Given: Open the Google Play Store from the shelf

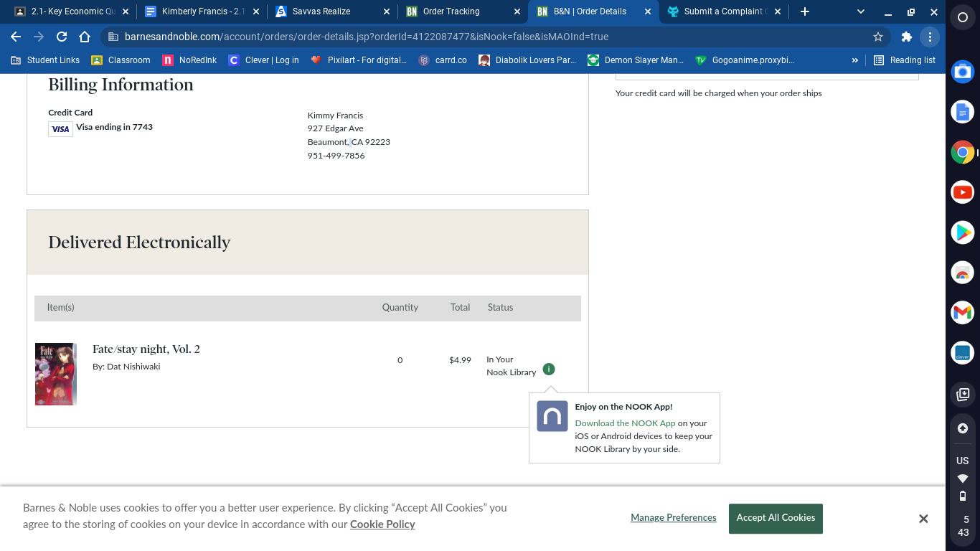Looking at the screenshot, I should [x=962, y=232].
